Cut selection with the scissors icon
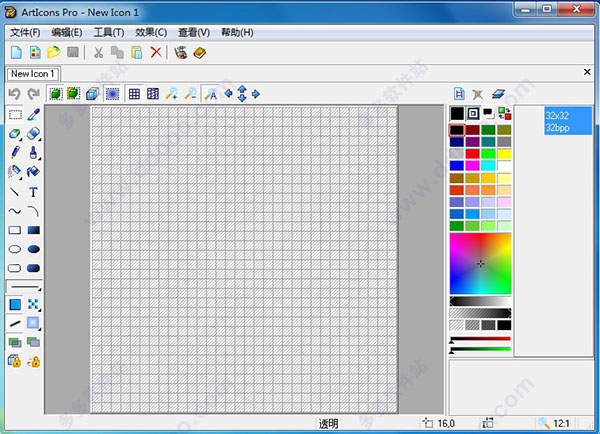Image resolution: width=600 pixels, height=434 pixels. pos(98,52)
